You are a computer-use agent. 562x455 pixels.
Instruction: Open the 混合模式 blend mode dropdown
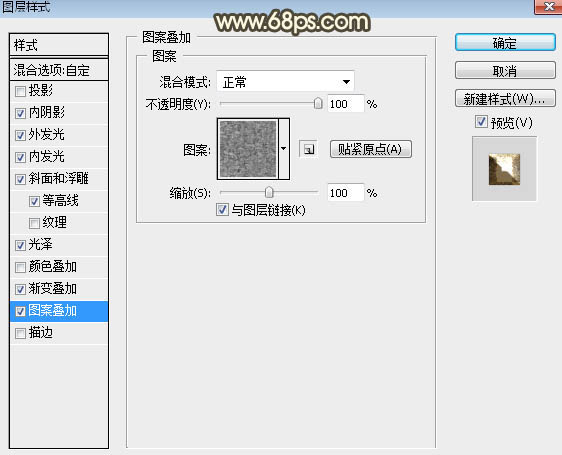[x=285, y=82]
